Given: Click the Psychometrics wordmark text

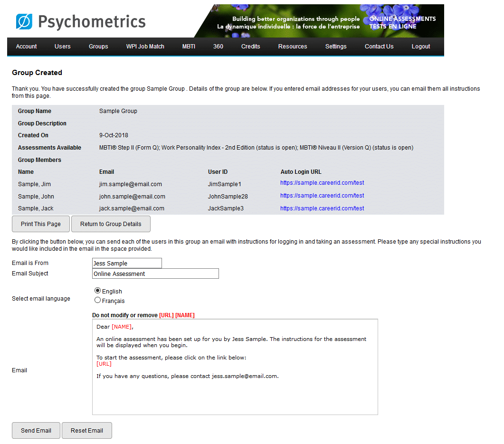Looking at the screenshot, I should (92, 22).
